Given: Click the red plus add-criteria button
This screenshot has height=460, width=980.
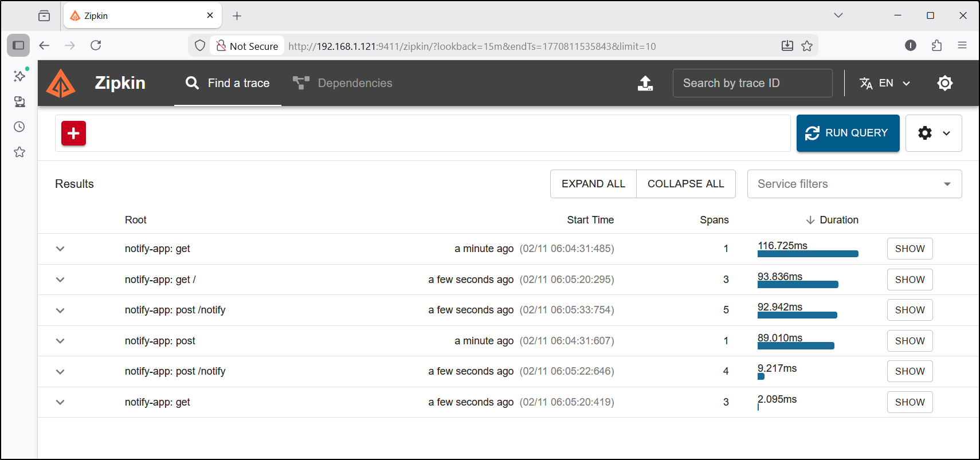Looking at the screenshot, I should pyautogui.click(x=73, y=133).
